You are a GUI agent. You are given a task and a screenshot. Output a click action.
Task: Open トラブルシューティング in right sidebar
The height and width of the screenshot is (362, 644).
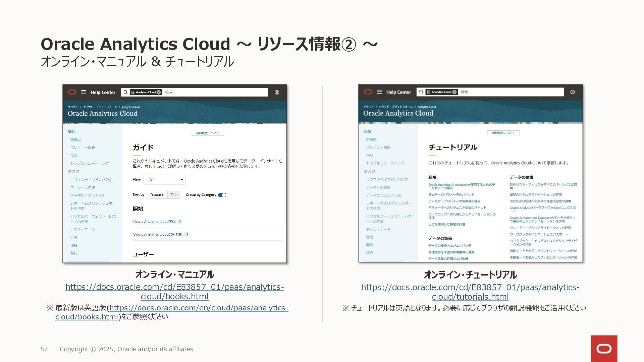click(385, 163)
